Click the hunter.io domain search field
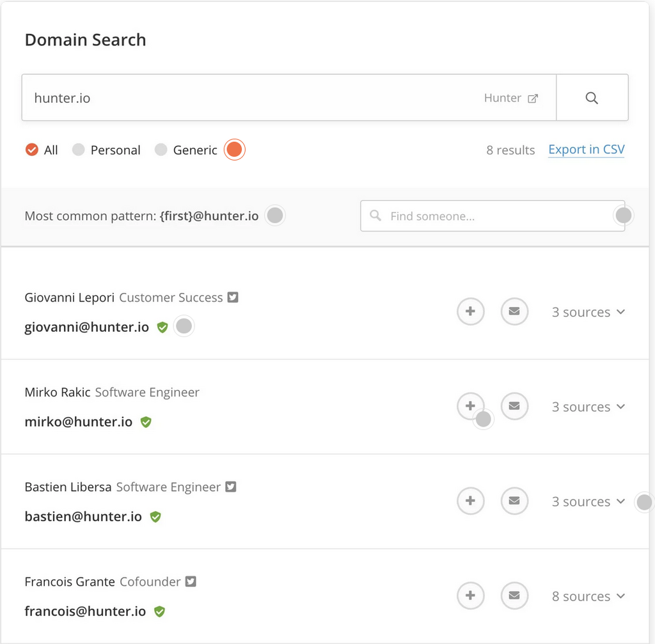This screenshot has width=655, height=644. [x=256, y=98]
